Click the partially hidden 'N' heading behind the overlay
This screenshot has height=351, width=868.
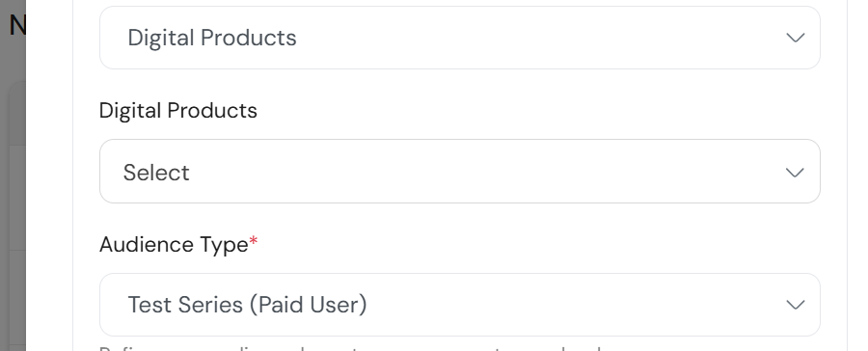tap(17, 25)
